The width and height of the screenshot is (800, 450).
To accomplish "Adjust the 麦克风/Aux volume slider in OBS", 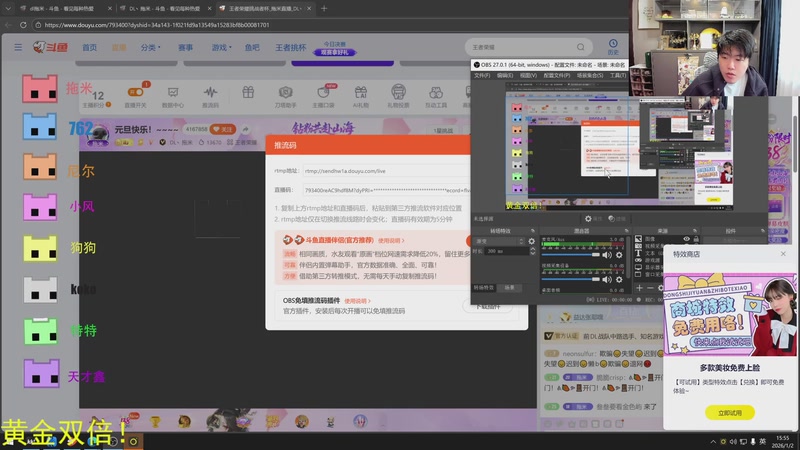I will [x=570, y=255].
